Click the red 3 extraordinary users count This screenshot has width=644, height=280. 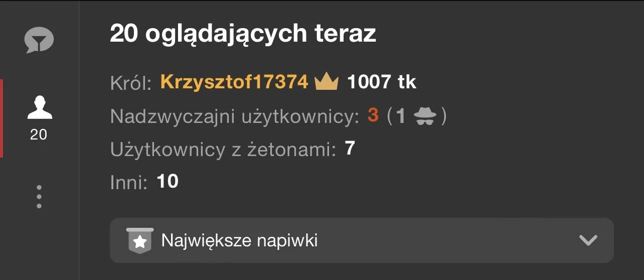373,116
